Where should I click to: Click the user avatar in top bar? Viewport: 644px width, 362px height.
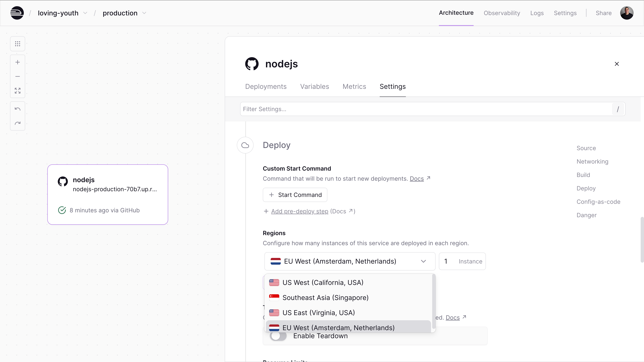(x=627, y=13)
